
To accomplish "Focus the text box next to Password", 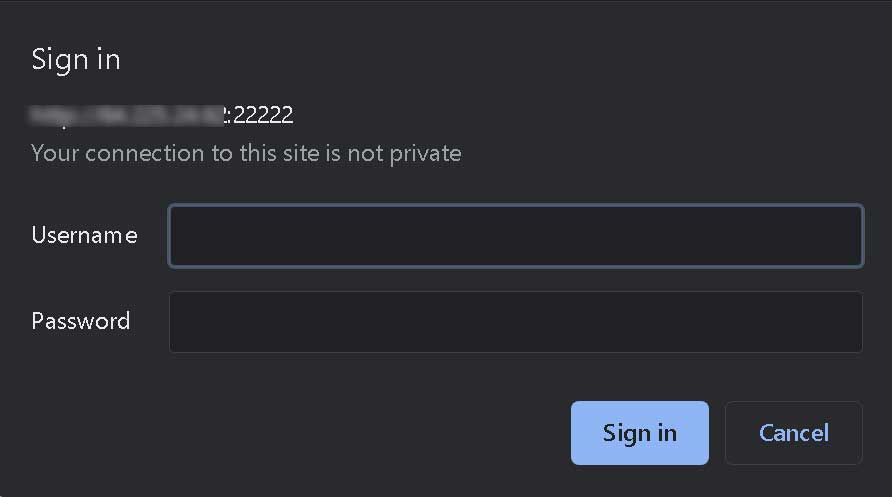I will tap(515, 322).
